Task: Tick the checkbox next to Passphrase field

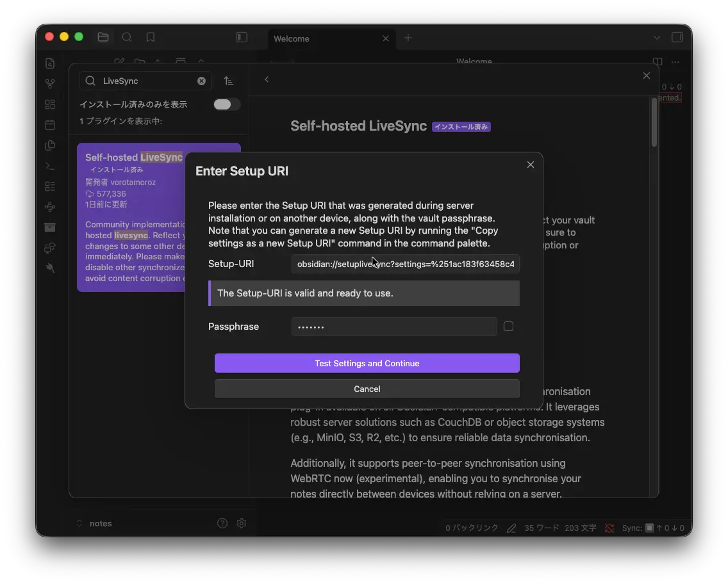Action: tap(508, 327)
